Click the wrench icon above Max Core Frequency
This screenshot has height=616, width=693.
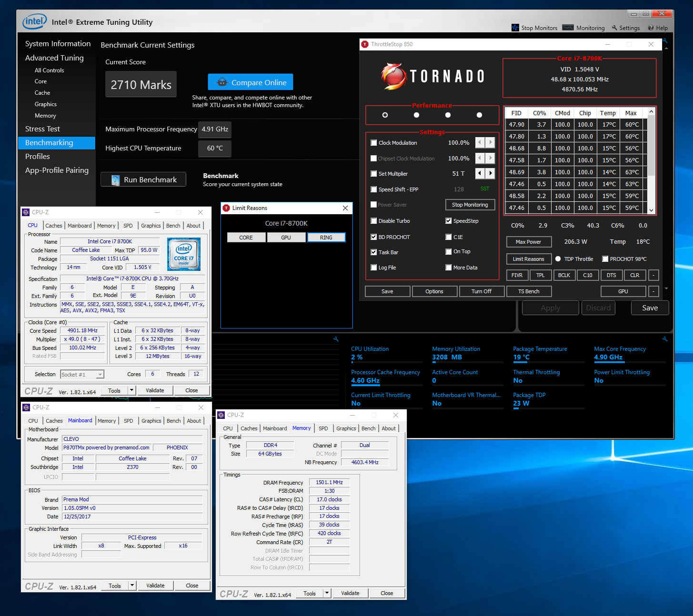pos(665,339)
